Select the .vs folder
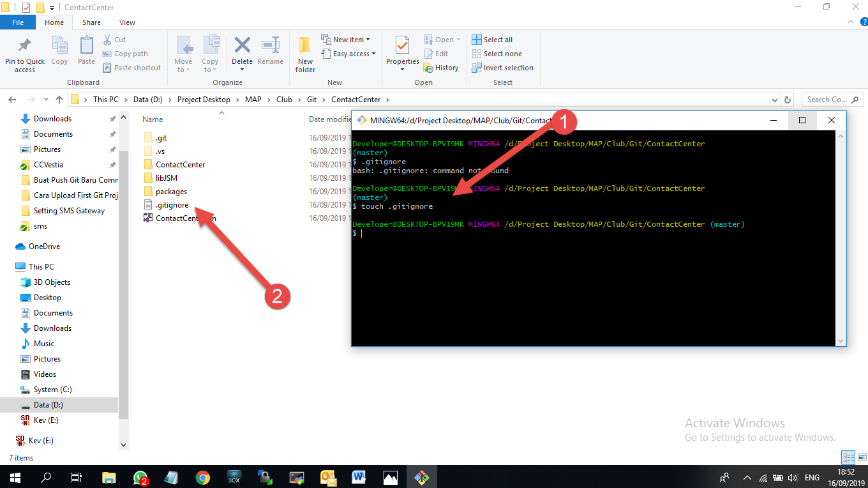This screenshot has height=488, width=868. [x=160, y=151]
